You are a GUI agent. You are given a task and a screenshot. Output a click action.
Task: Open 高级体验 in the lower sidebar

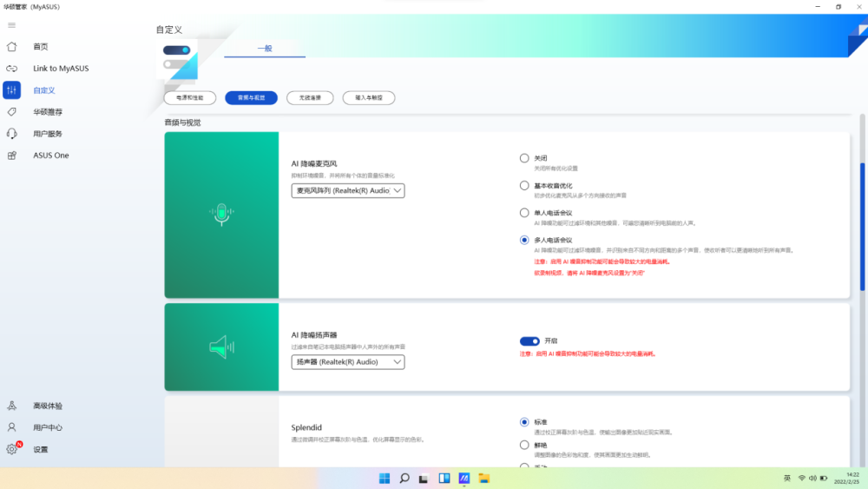click(48, 406)
